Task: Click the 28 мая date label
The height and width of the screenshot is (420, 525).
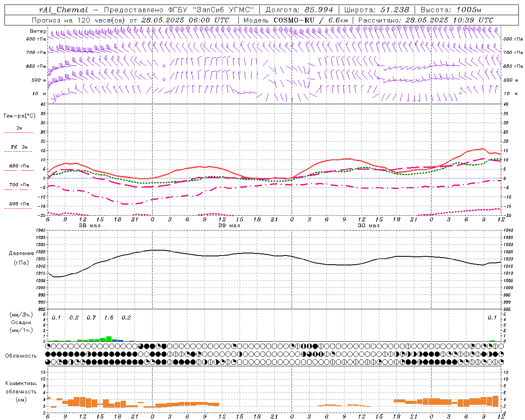Action: click(x=89, y=226)
